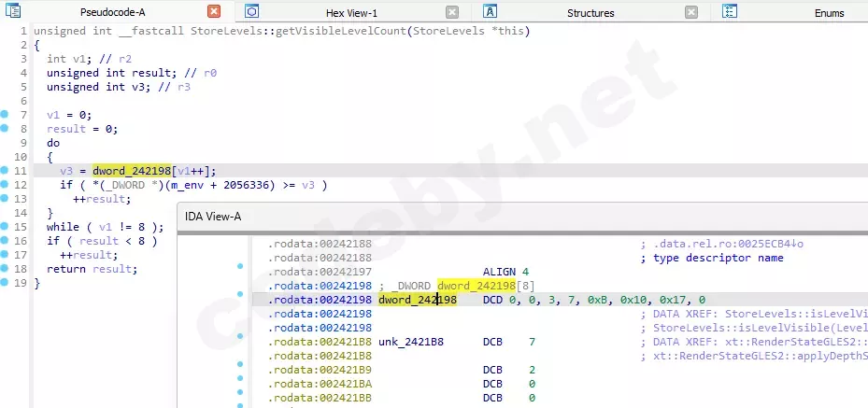Toggle breakpoint dot on line 16

[x=5, y=241]
